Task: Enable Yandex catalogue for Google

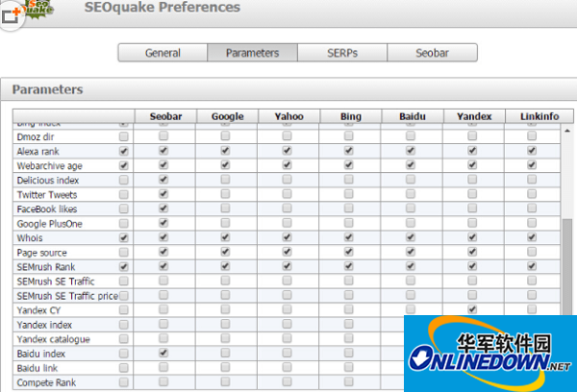Action: tap(225, 338)
